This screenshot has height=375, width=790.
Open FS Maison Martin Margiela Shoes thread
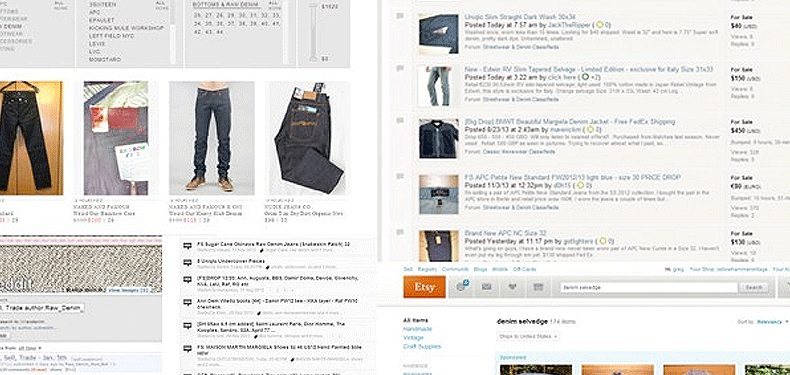pos(278,349)
